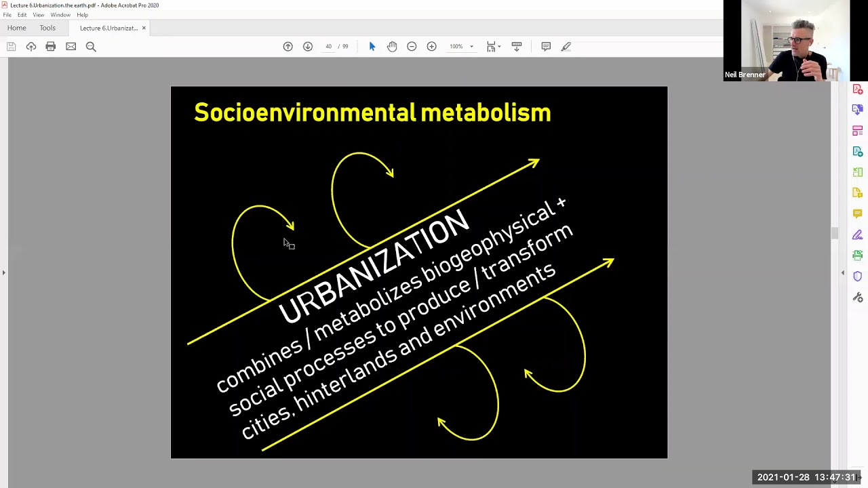The height and width of the screenshot is (488, 868).
Task: Open Combine Files tool in right pane
Action: (x=858, y=110)
